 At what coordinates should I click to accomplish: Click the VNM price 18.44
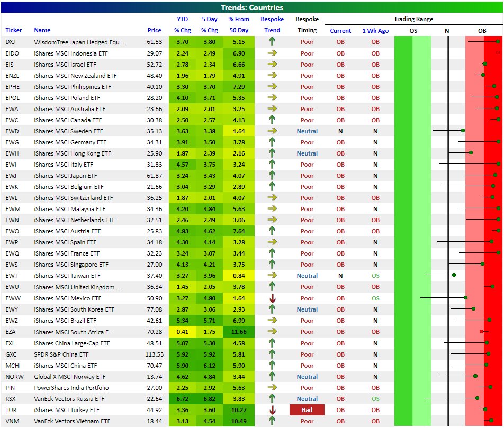pyautogui.click(x=154, y=421)
